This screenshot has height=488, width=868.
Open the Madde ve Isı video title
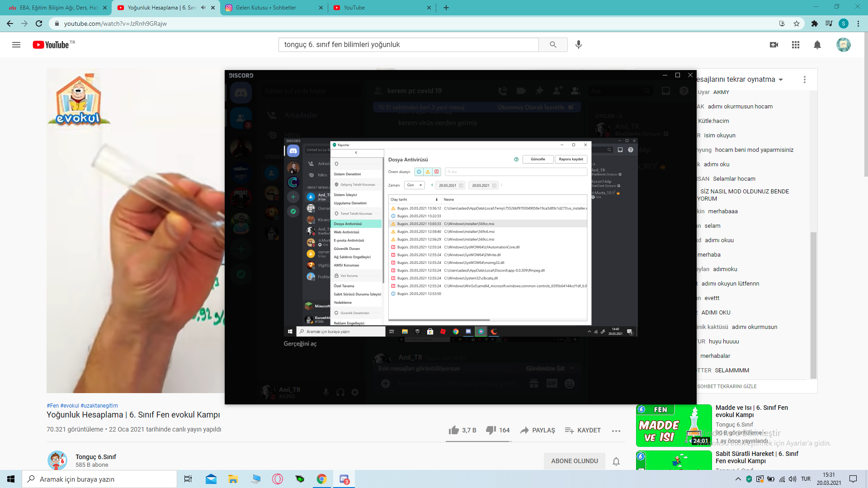(752, 411)
